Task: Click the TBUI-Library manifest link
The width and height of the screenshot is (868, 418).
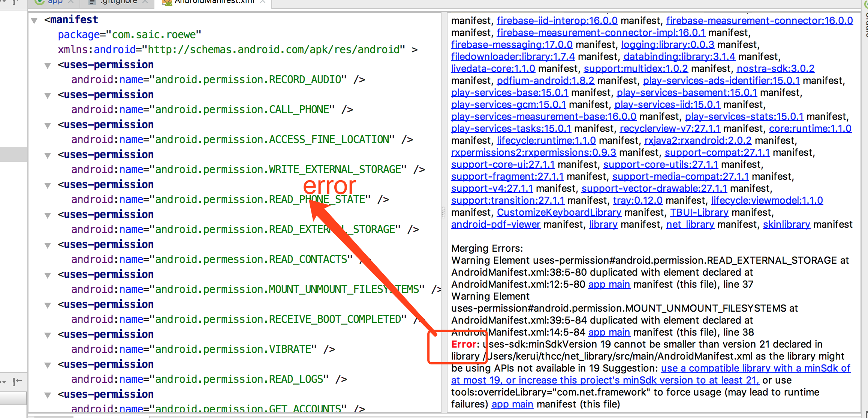Action: (x=699, y=212)
